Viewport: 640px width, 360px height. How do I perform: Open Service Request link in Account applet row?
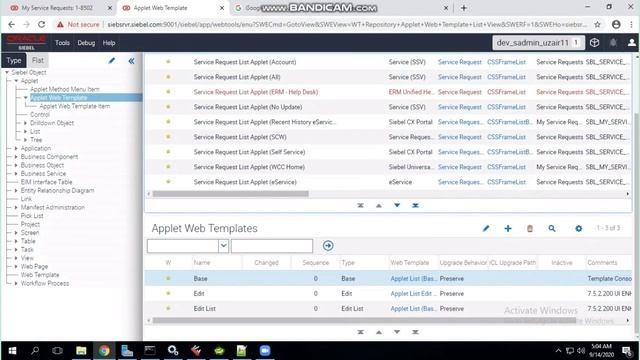click(460, 62)
